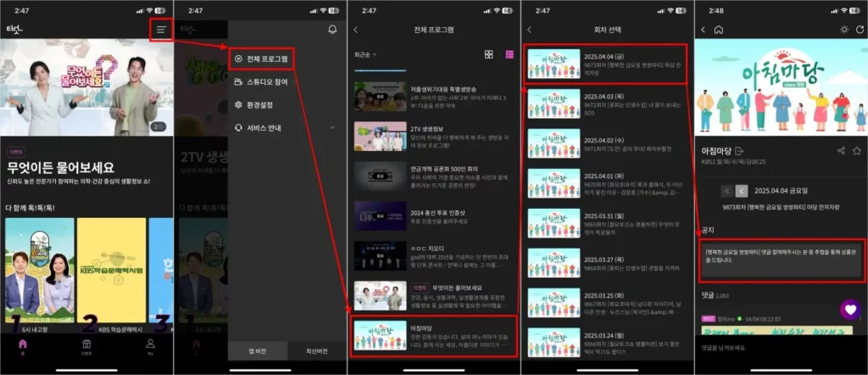This screenshot has height=375, width=868.
Task: Open the KBS 학습문해력시험 ranking card
Action: coord(111,271)
